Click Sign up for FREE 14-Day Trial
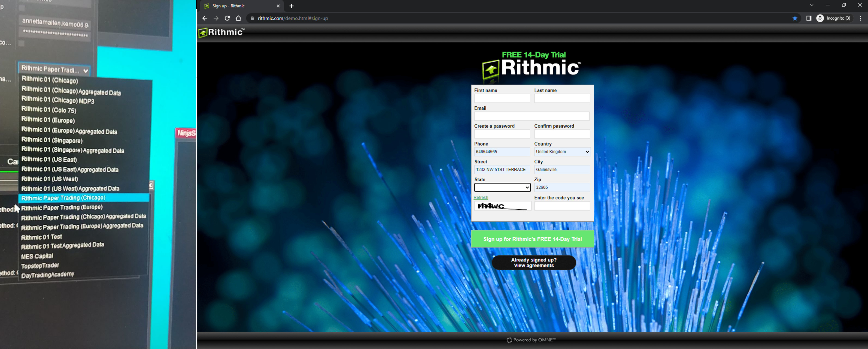Screen dimensions: 868x349 coord(532,239)
